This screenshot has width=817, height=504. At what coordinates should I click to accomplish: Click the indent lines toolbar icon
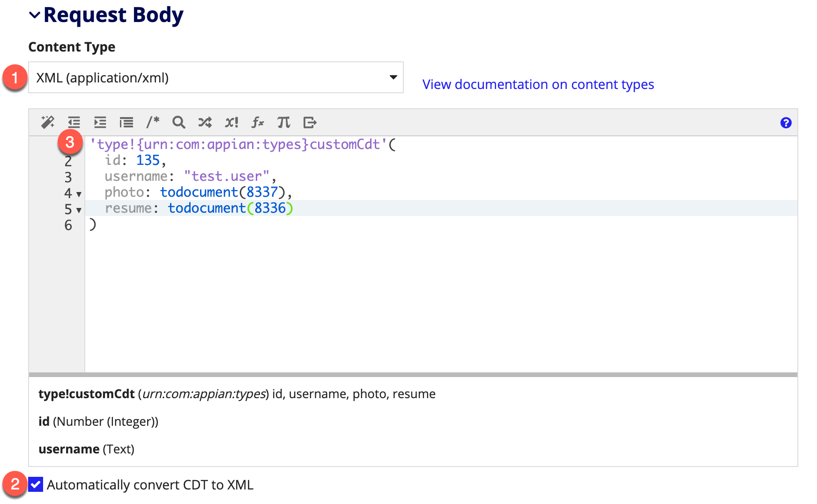[x=100, y=122]
